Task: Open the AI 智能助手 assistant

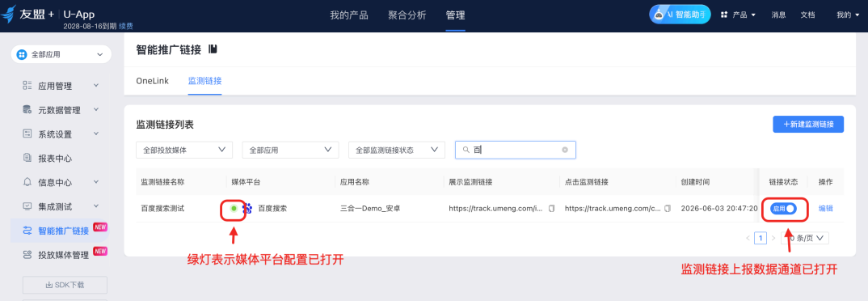Action: coord(680,15)
